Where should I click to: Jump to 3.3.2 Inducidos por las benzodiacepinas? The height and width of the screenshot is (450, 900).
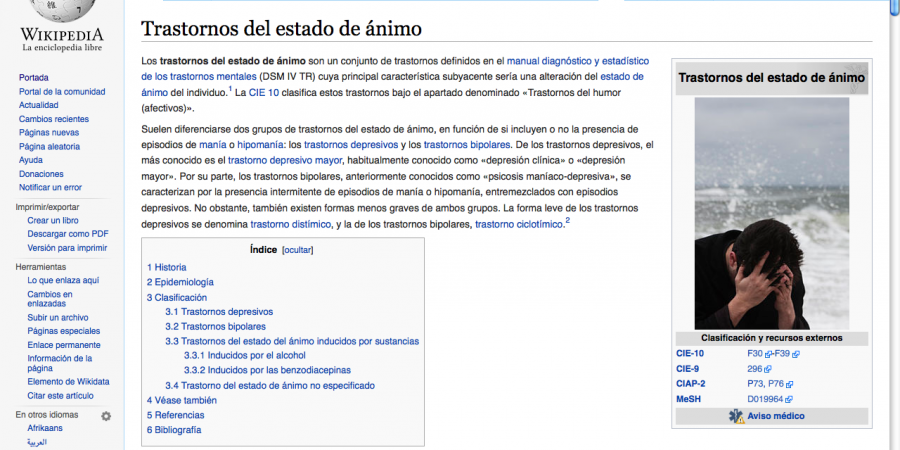coord(267,370)
